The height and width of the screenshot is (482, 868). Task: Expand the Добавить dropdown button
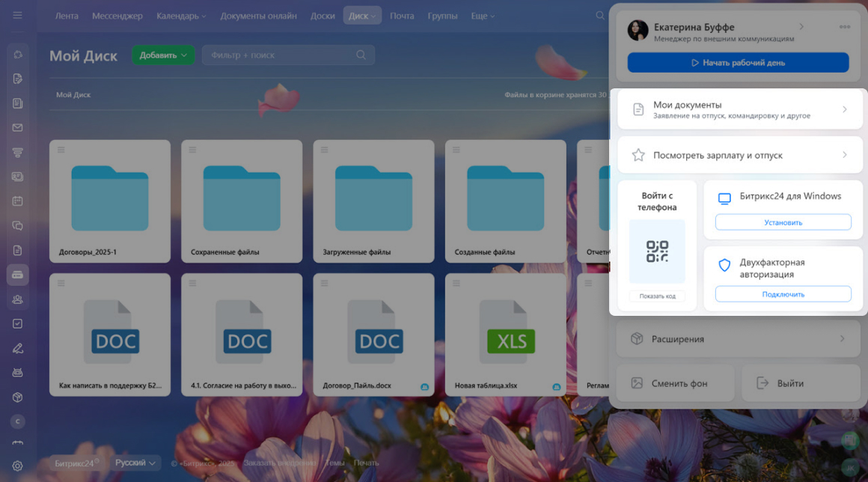163,55
